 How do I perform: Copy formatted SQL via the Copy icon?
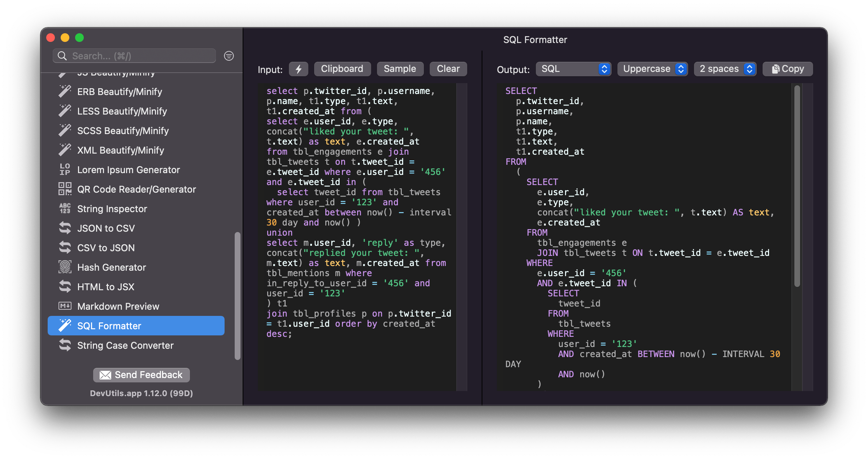pyautogui.click(x=775, y=69)
